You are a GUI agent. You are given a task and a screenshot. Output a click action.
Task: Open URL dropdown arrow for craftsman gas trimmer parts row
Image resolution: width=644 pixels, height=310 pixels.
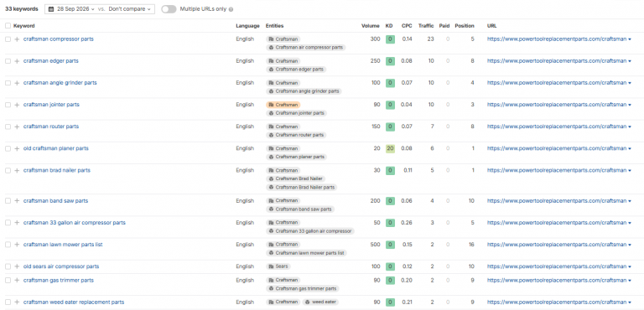tap(630, 281)
